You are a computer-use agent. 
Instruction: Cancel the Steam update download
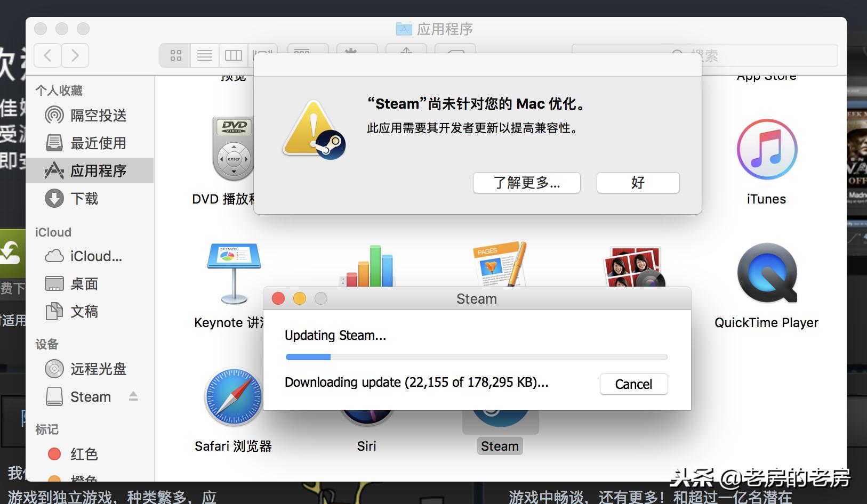coord(633,384)
